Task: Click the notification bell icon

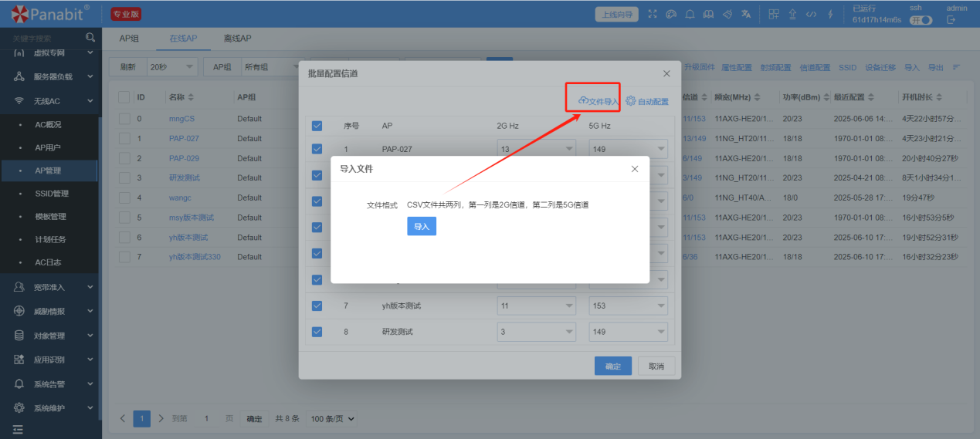Action: (x=690, y=14)
